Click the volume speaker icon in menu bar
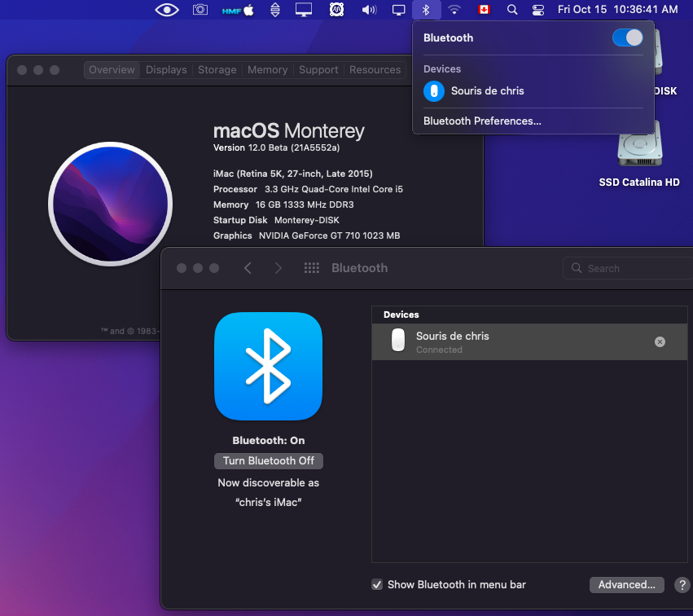The height and width of the screenshot is (616, 693). tap(369, 10)
